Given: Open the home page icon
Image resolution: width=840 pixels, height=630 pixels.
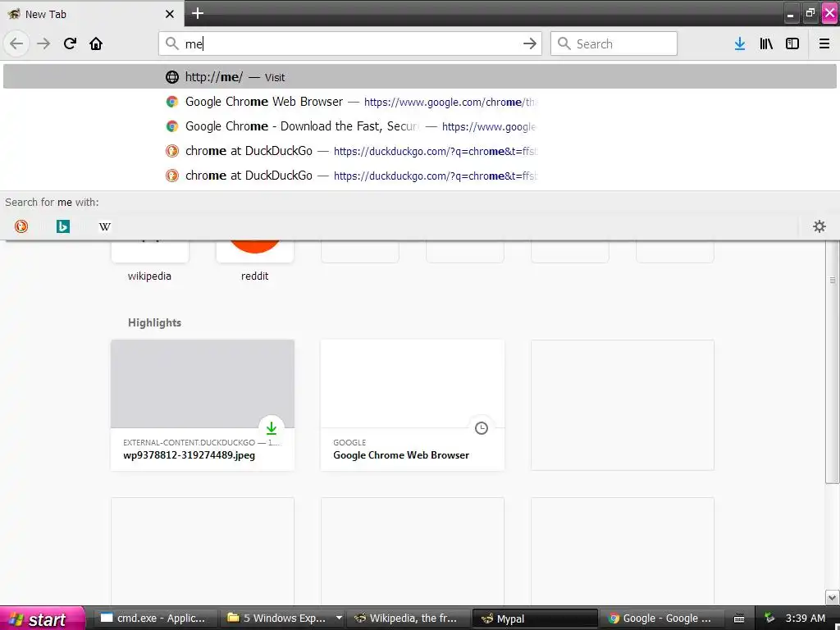Looking at the screenshot, I should tap(96, 43).
